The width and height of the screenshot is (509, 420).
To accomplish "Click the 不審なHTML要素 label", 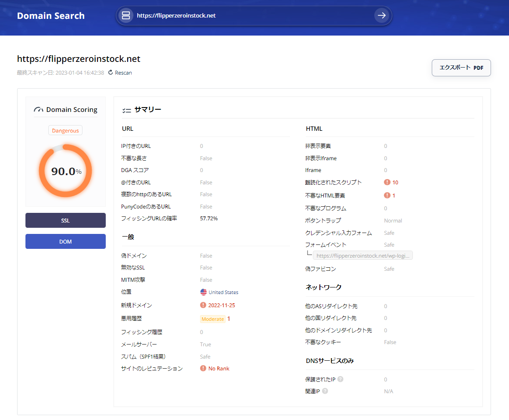I will point(325,195).
